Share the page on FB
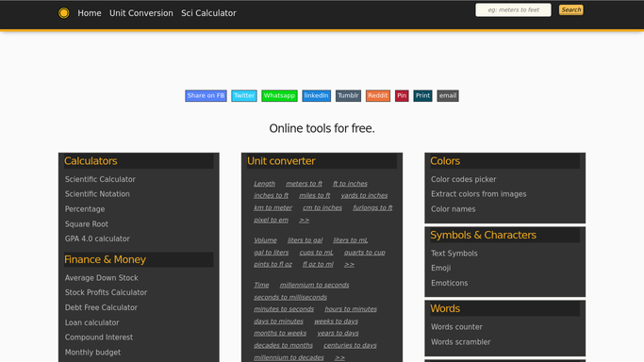This screenshot has height=362, width=644. coord(206,95)
